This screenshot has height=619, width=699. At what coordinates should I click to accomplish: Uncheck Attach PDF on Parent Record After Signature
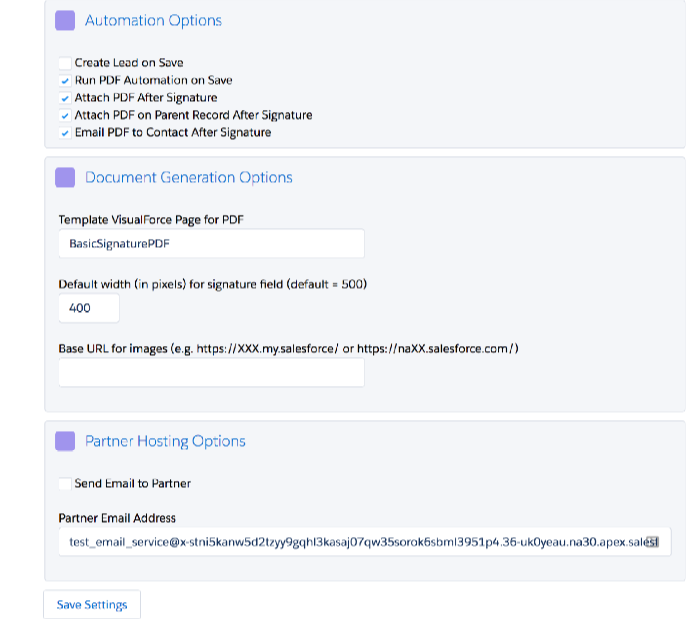click(x=65, y=115)
